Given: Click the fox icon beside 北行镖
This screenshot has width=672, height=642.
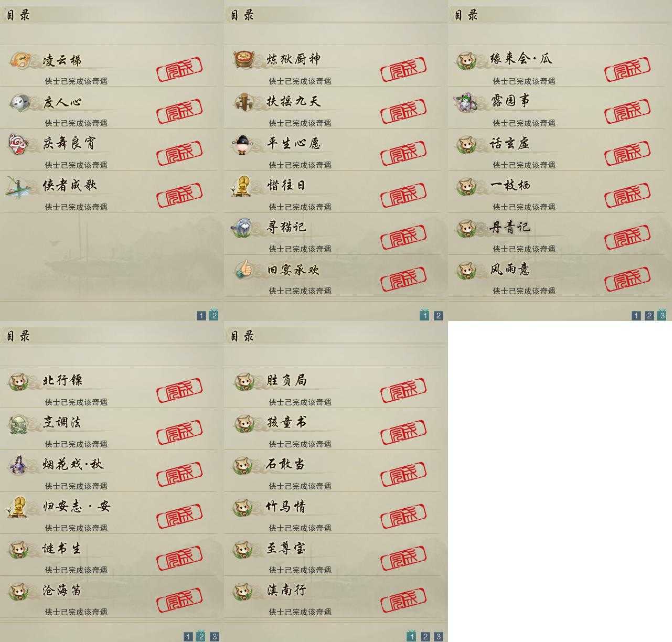Looking at the screenshot, I should tap(17, 381).
